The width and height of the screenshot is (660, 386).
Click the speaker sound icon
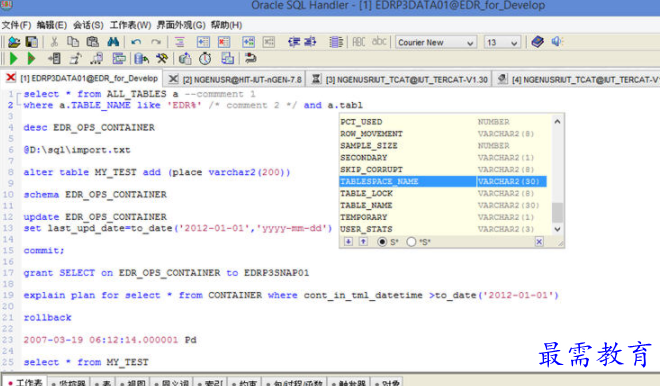[x=557, y=42]
